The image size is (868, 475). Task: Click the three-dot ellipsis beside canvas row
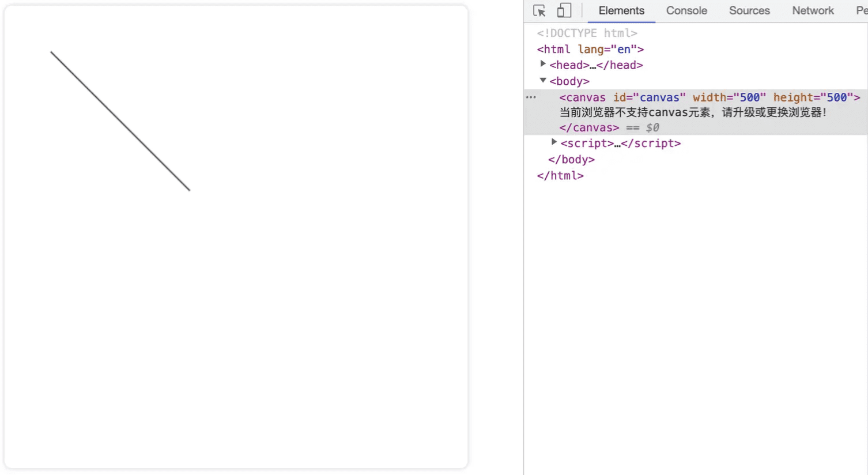tap(531, 97)
